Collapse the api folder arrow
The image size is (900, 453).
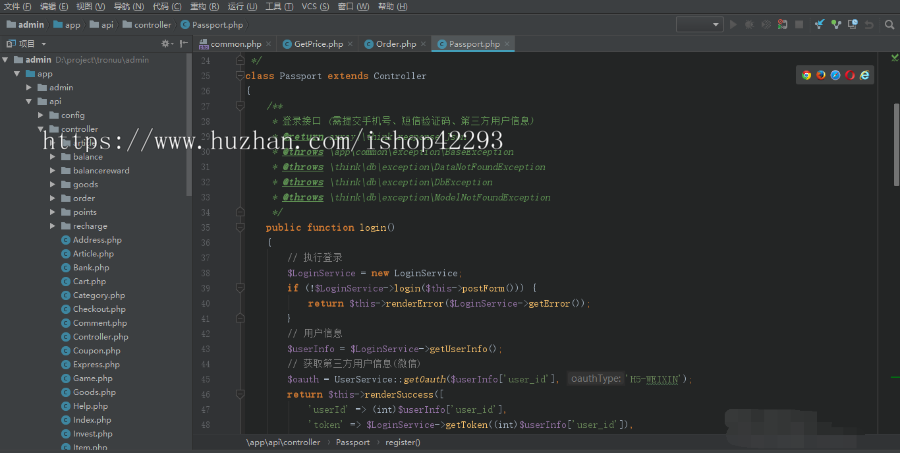point(29,101)
